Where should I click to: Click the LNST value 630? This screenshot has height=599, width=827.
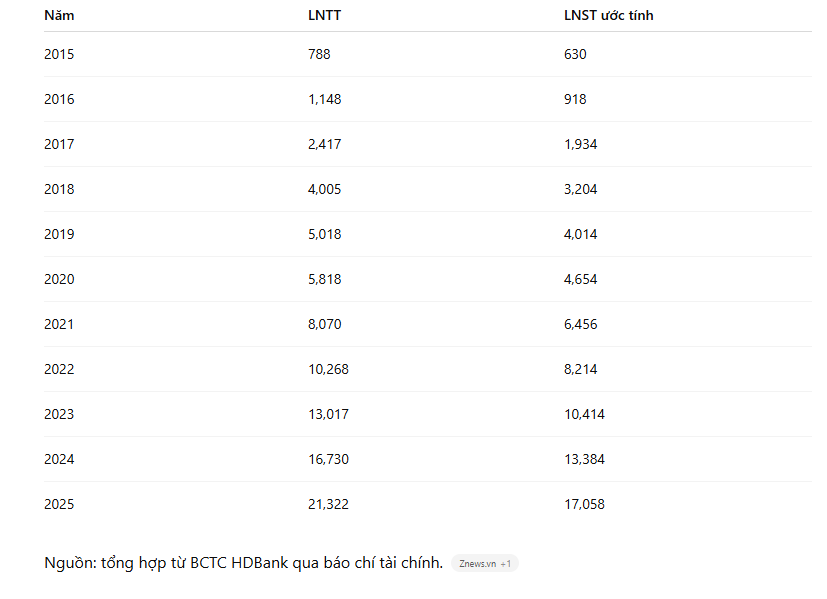575,54
